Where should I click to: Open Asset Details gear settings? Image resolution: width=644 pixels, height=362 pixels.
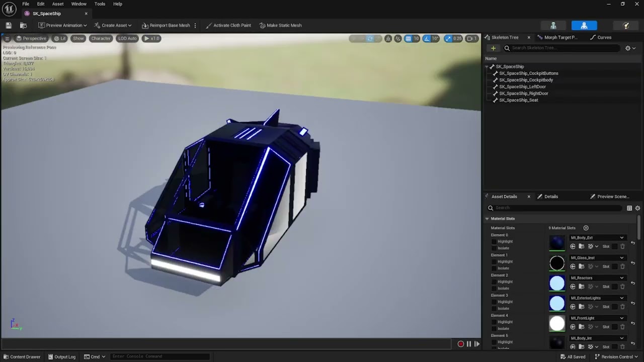[x=637, y=208]
